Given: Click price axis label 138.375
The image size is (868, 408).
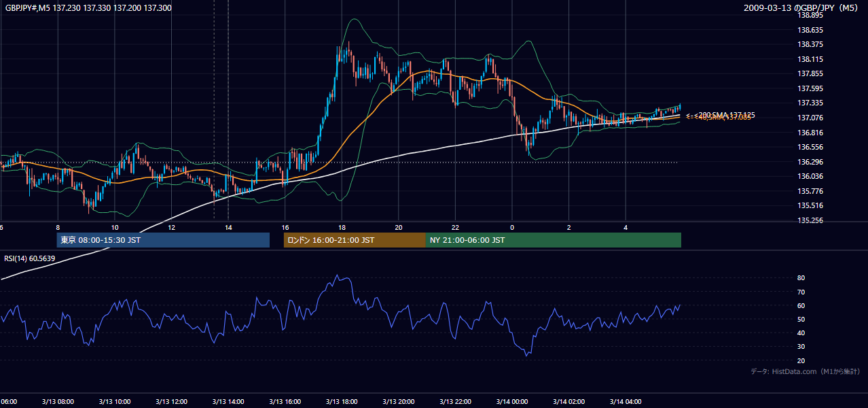Looking at the screenshot, I should click(811, 44).
